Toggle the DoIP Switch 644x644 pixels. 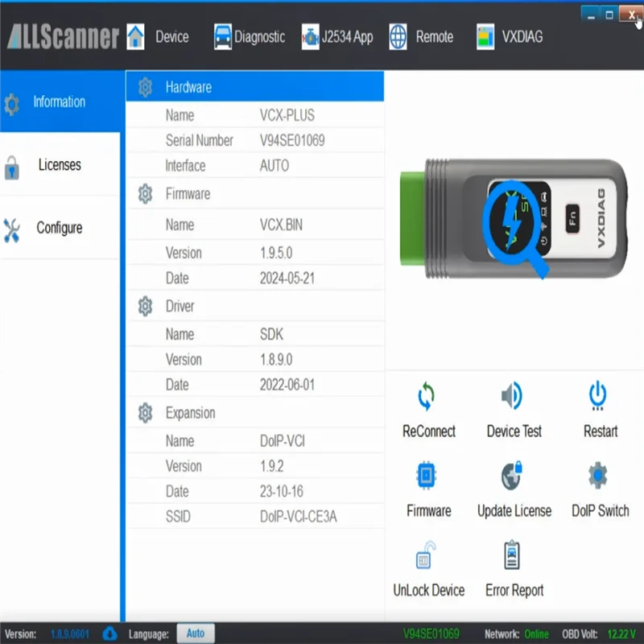(x=599, y=477)
